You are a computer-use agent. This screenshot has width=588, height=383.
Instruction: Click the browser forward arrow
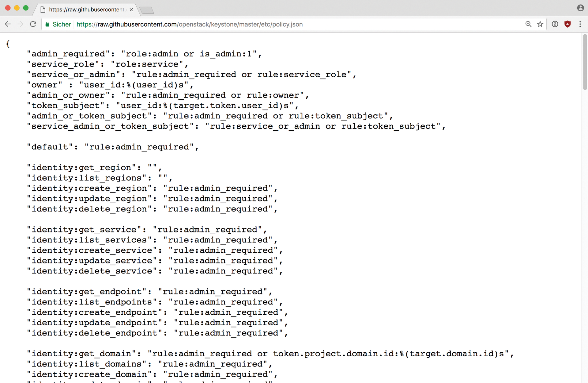coord(21,24)
